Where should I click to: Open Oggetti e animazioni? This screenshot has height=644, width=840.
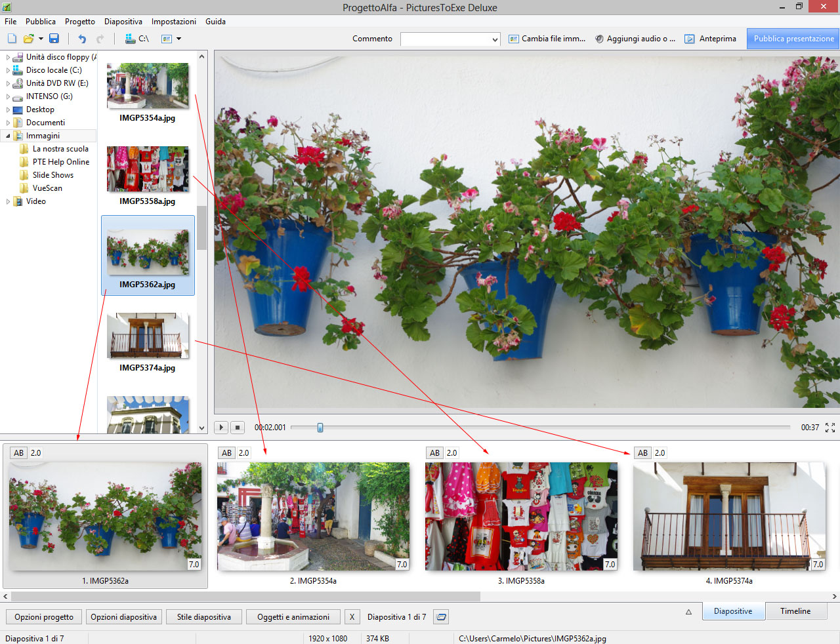pos(293,617)
